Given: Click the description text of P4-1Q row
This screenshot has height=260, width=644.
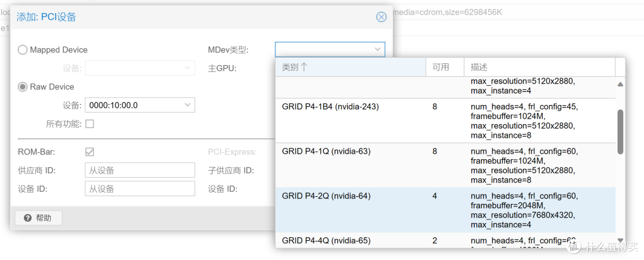Looking at the screenshot, I should pos(525,166).
